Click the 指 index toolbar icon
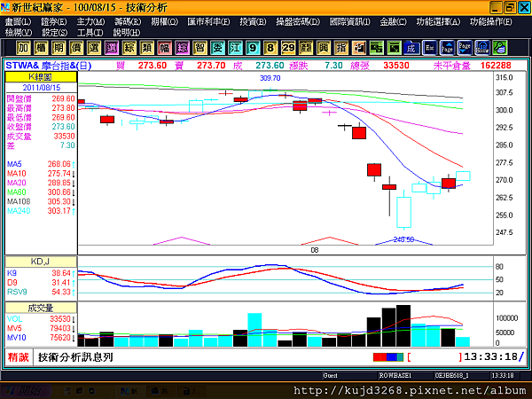Image resolution: width=532 pixels, height=399 pixels. point(341,48)
